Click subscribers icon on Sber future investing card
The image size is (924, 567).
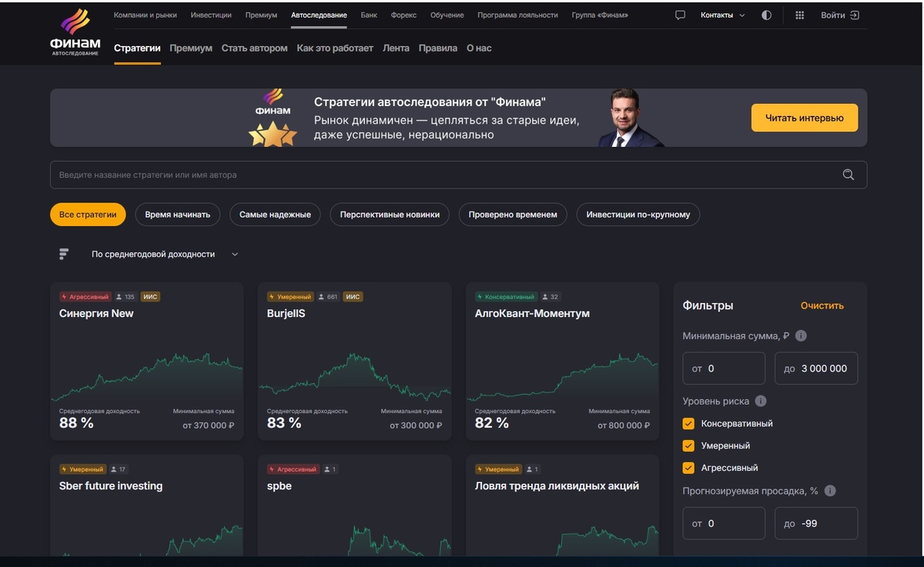pyautogui.click(x=114, y=469)
